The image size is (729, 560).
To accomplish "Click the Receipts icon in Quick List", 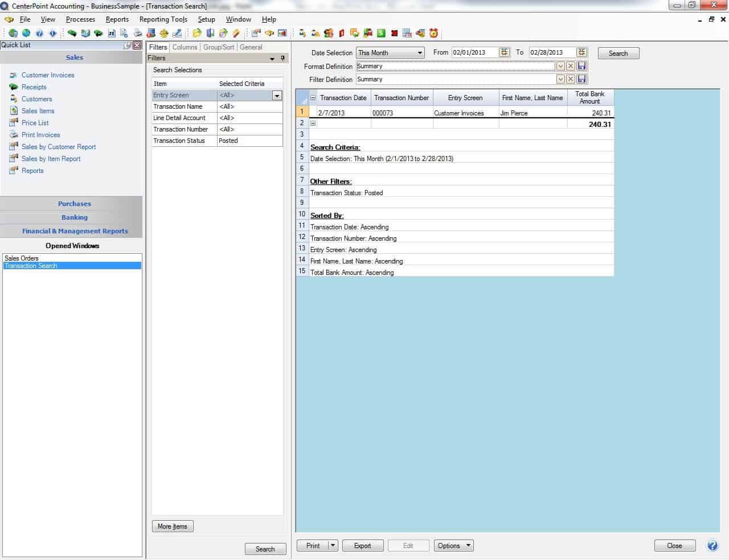I will point(14,87).
